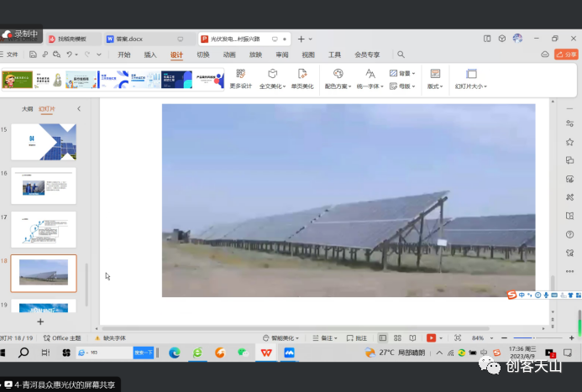Screen dimensions: 582x392
Task: Toggle 备注 notes pane in status bar
Action: tap(324, 338)
